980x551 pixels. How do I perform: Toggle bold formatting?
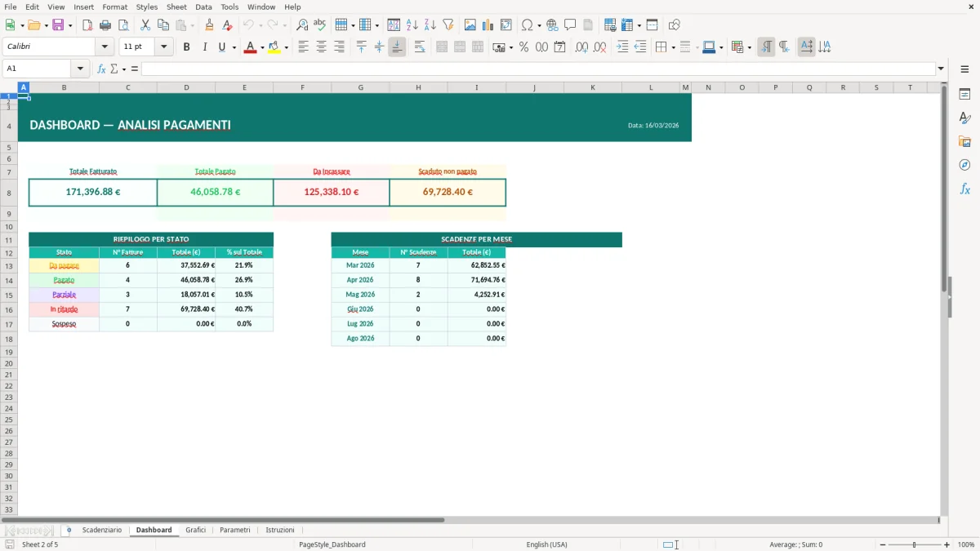[x=186, y=47]
